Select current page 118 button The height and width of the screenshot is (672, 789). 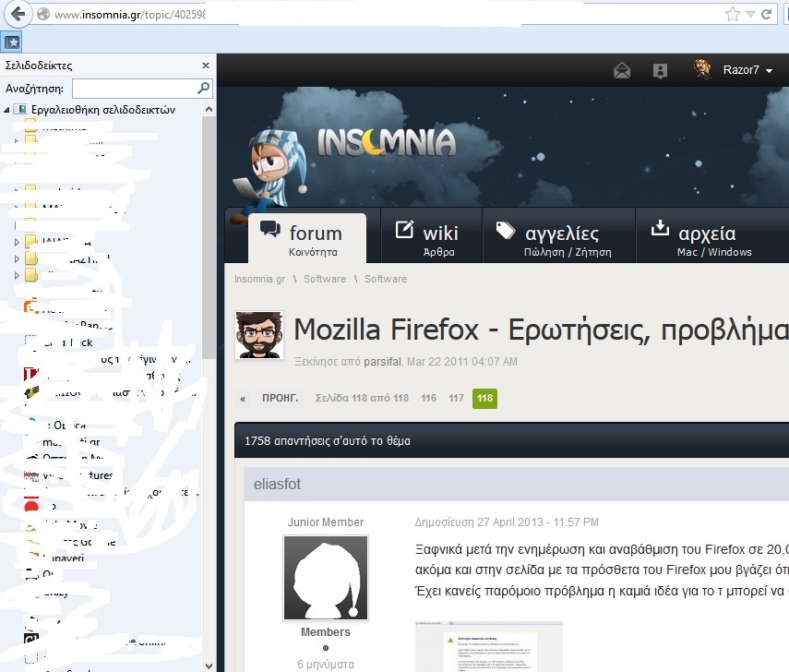tap(484, 398)
